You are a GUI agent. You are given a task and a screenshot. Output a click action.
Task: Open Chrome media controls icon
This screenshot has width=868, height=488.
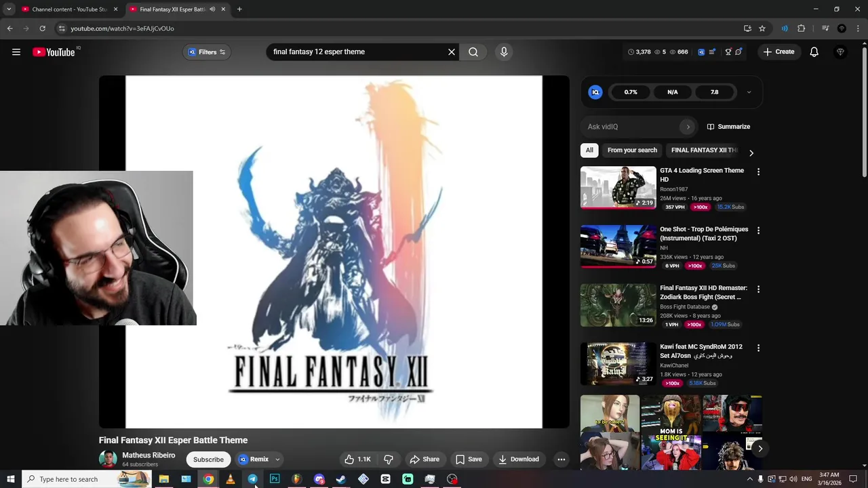click(x=825, y=28)
